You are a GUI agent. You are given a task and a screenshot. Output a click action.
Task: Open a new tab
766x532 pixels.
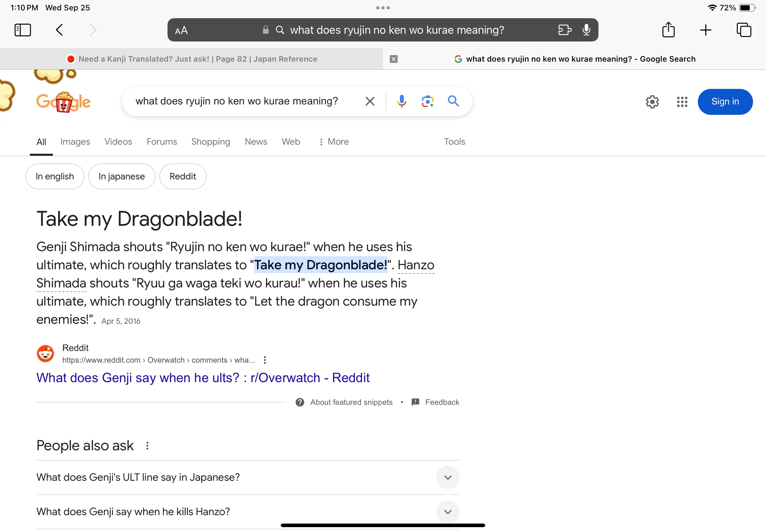[706, 30]
